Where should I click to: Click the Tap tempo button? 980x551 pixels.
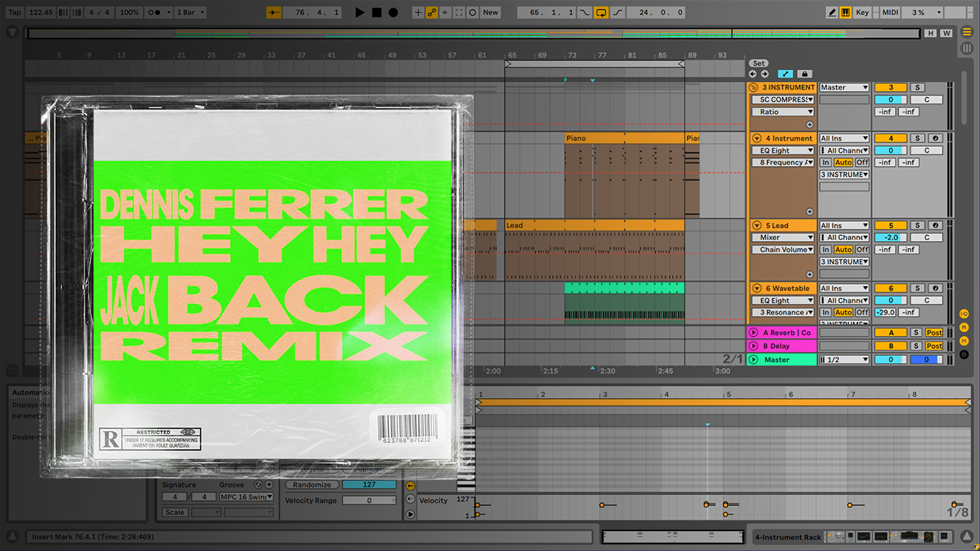[15, 12]
